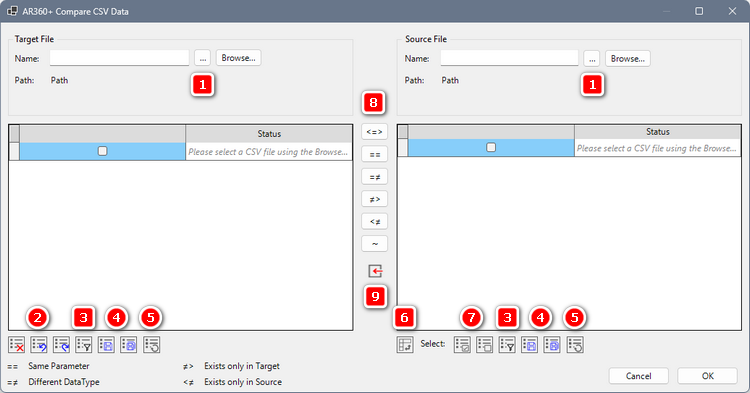Click the 'Different DataType' legend text
The image size is (750, 393).
pos(64,382)
